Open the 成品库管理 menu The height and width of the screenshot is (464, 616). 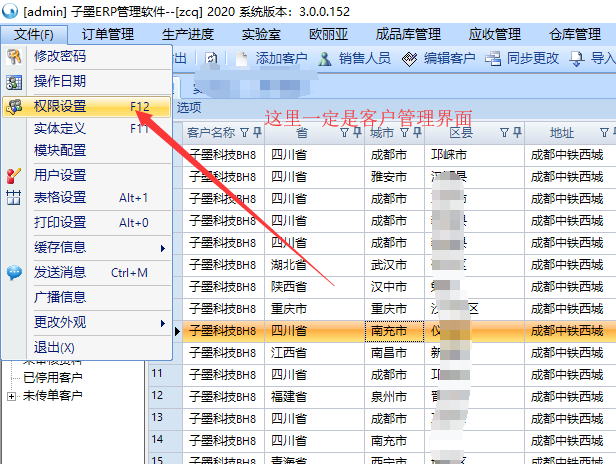click(x=413, y=34)
